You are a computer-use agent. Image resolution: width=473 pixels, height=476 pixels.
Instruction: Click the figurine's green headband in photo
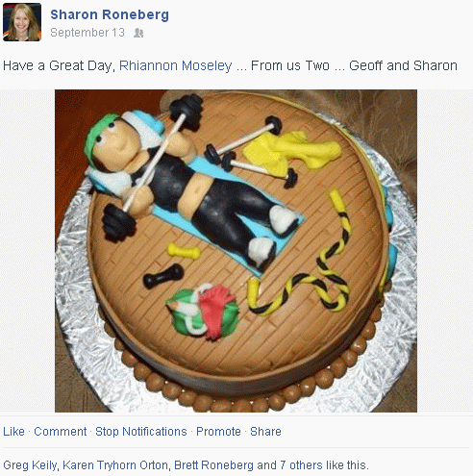[98, 135]
